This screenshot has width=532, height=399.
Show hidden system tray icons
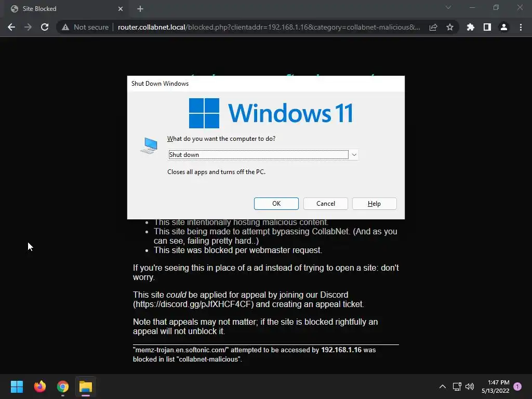443,387
